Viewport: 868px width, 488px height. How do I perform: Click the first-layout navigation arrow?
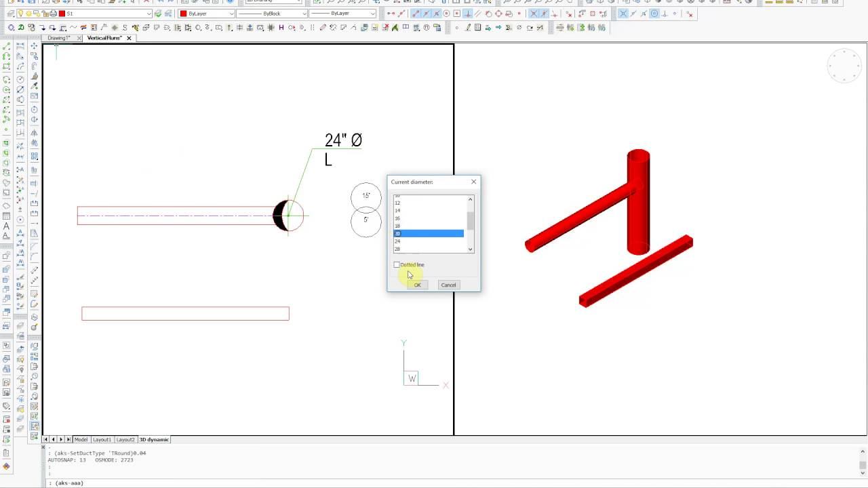[x=46, y=439]
